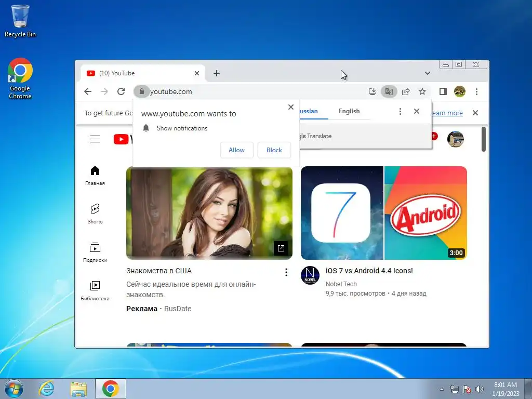Image resolution: width=532 pixels, height=399 pixels.
Task: Open Chrome's three-dot main menu
Action: pyautogui.click(x=477, y=91)
